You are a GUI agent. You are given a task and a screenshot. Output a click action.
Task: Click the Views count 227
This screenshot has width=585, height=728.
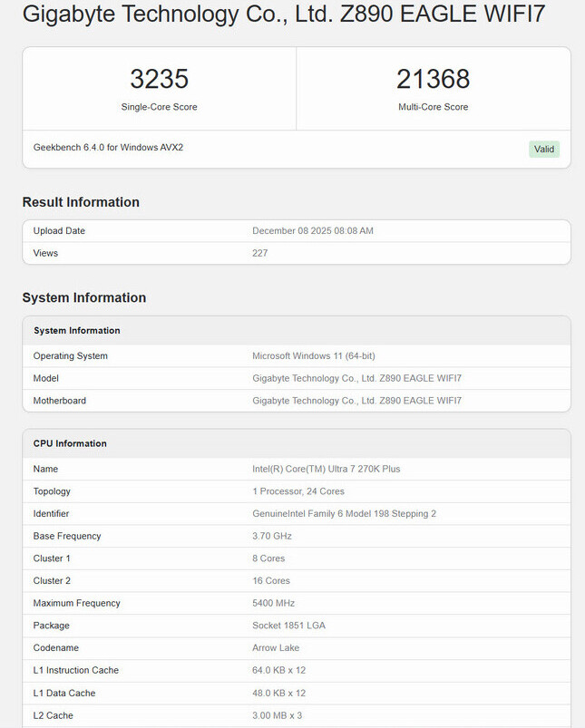(259, 253)
